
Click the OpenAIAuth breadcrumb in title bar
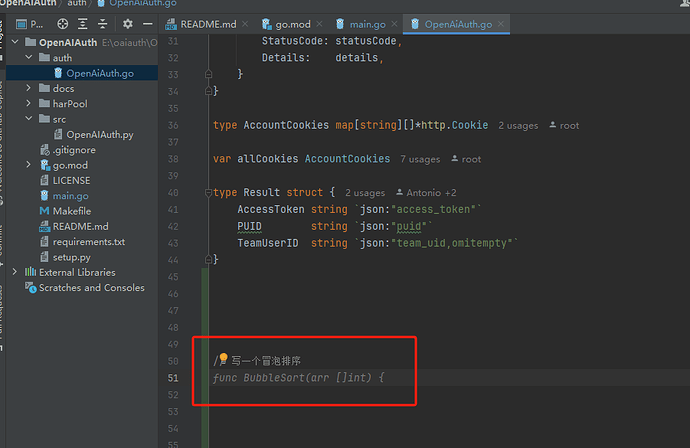click(28, 3)
